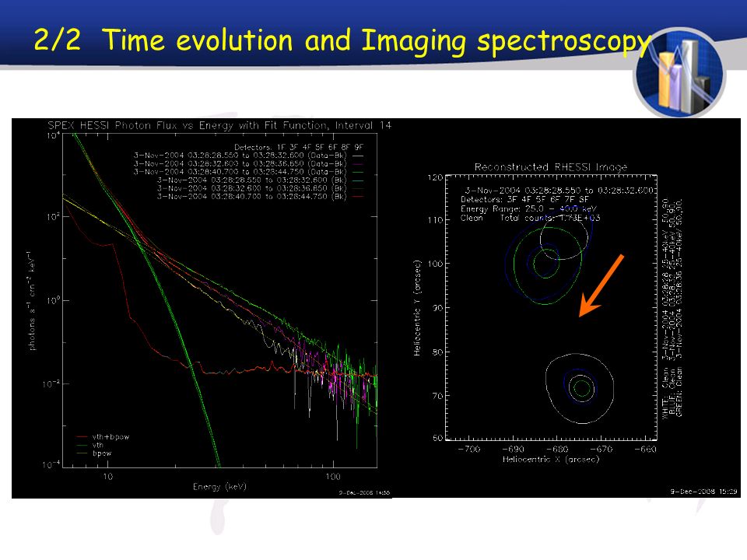Click the "2/2" slide number in title
Image resolution: width=747 pixels, height=560 pixels.
pos(57,40)
